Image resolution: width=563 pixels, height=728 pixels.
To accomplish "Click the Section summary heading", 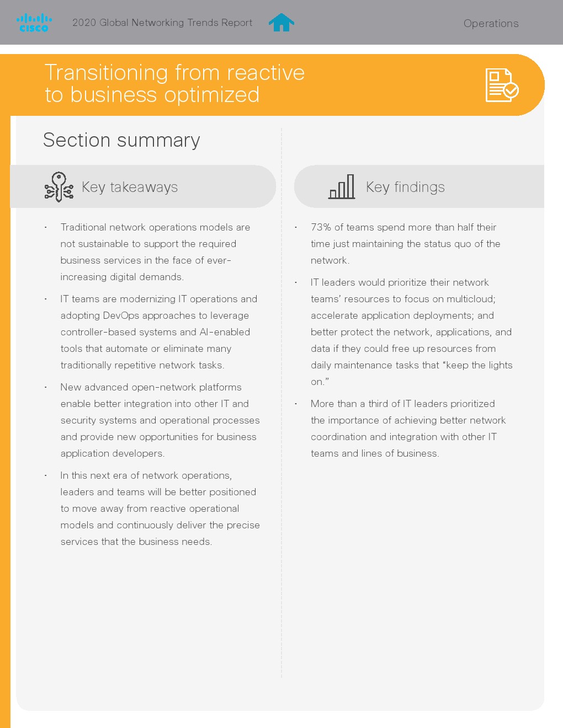I will (121, 140).
